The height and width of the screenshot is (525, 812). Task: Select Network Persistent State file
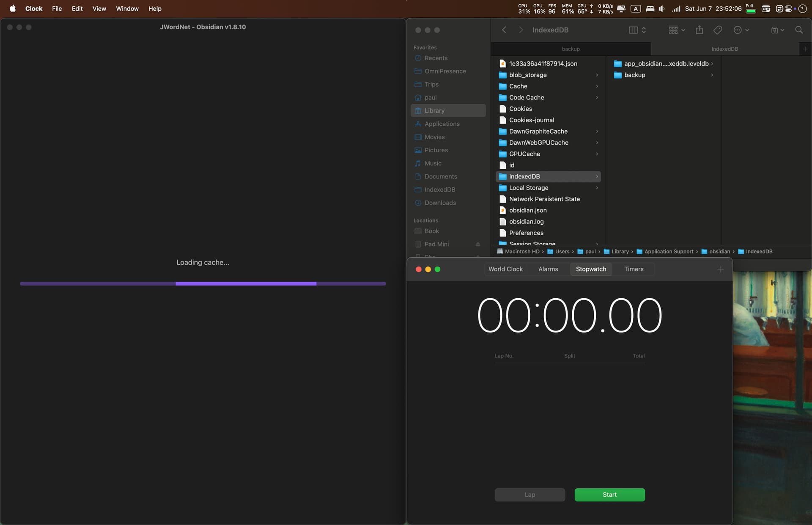click(549, 199)
